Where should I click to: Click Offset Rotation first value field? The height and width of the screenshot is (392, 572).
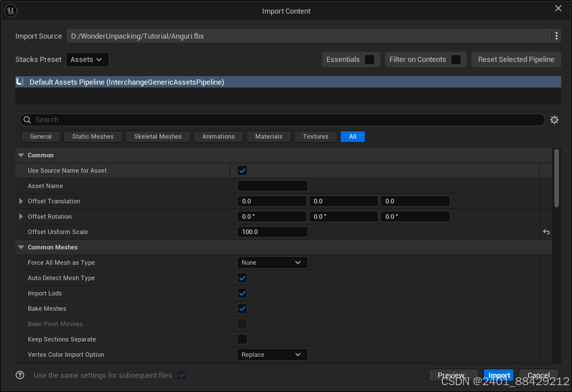(272, 216)
